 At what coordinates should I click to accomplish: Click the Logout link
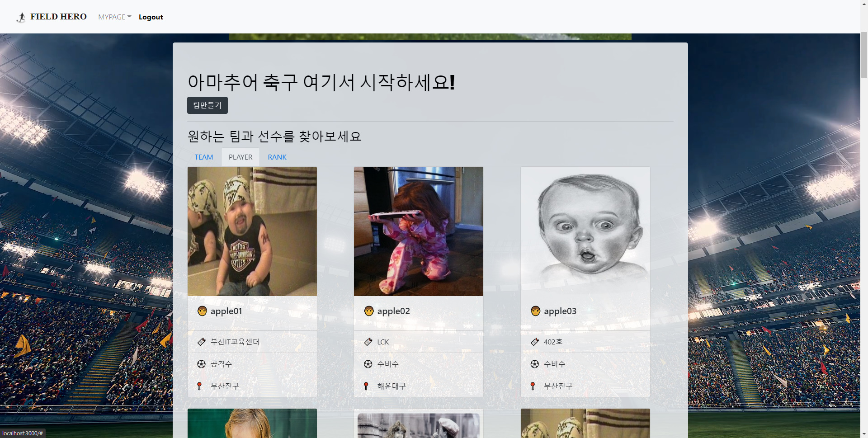(x=151, y=17)
